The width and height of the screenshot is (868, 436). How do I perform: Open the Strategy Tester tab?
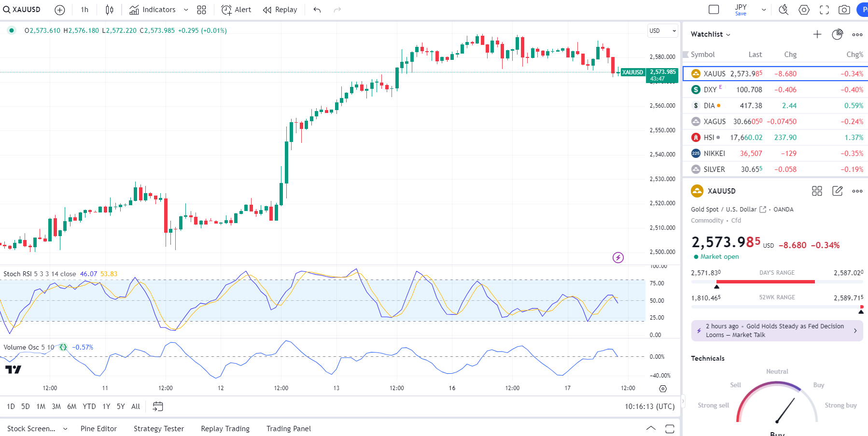pyautogui.click(x=158, y=429)
